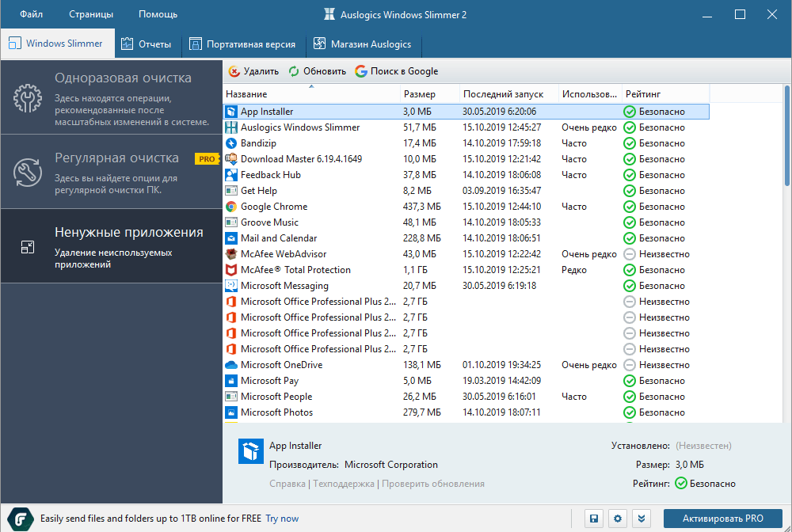Click the Groove Music app icon
Viewport: 792px width, 532px height.
[x=230, y=222]
